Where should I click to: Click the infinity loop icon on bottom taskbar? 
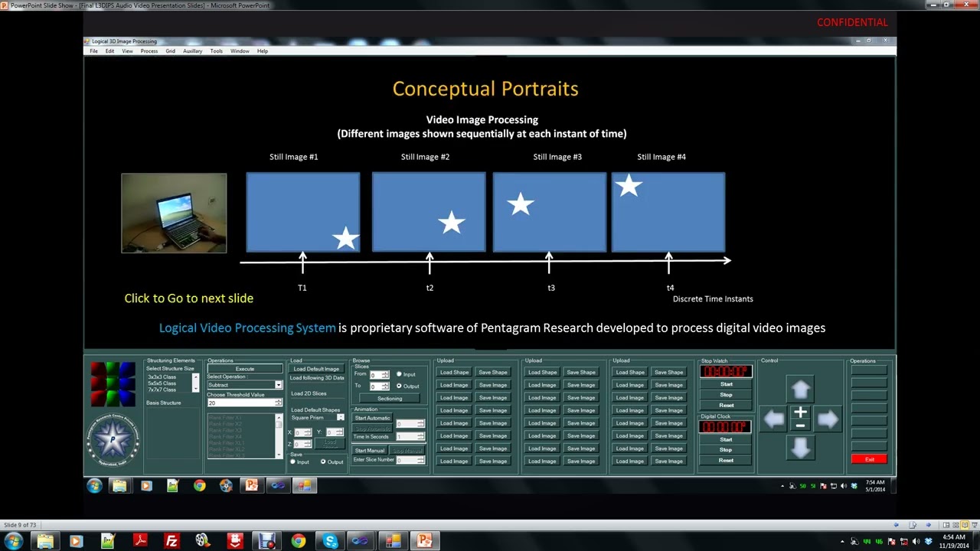point(360,542)
